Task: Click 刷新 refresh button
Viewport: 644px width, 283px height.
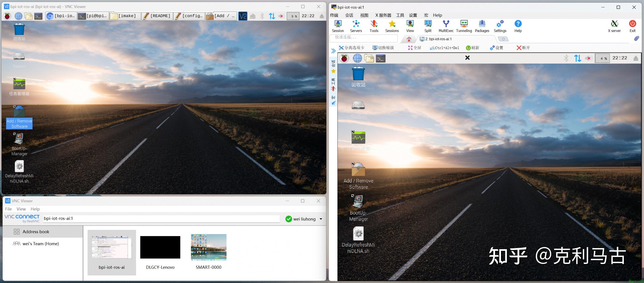Action: tap(473, 48)
